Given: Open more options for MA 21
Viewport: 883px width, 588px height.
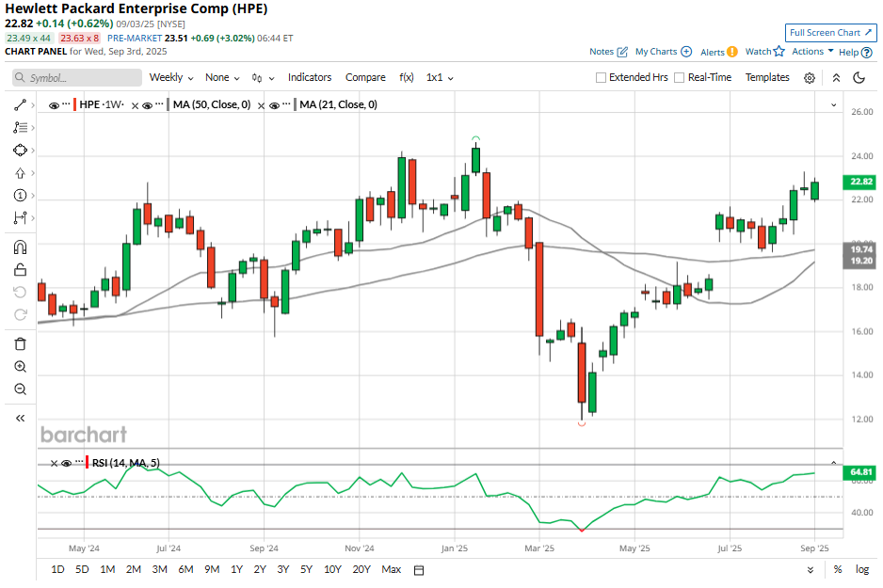Looking at the screenshot, I should (286, 104).
